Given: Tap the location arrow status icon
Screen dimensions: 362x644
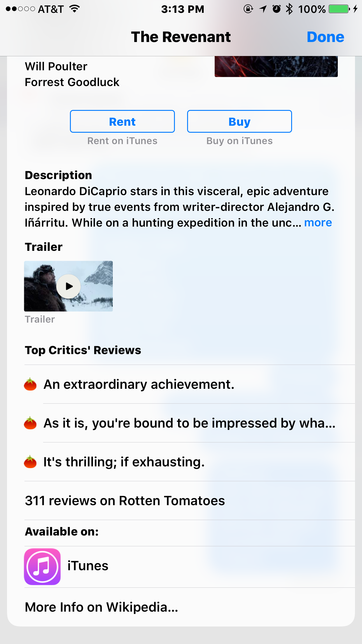Looking at the screenshot, I should pyautogui.click(x=263, y=9).
